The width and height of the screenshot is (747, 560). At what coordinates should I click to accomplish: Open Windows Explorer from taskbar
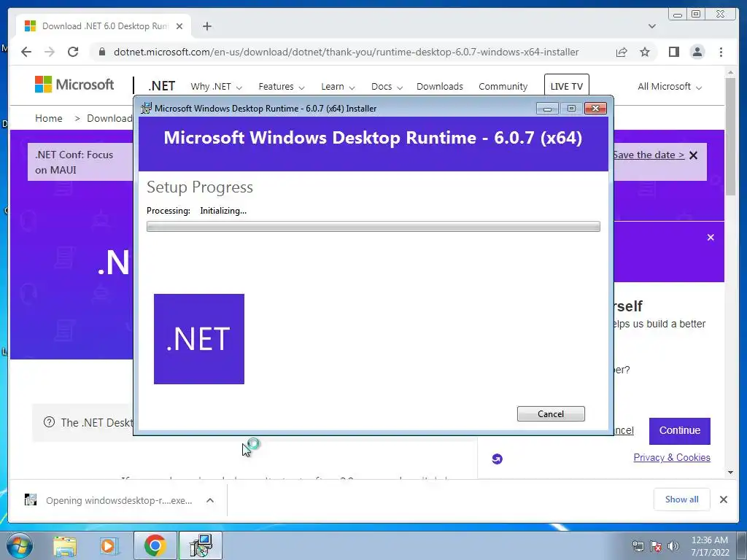pyautogui.click(x=65, y=545)
